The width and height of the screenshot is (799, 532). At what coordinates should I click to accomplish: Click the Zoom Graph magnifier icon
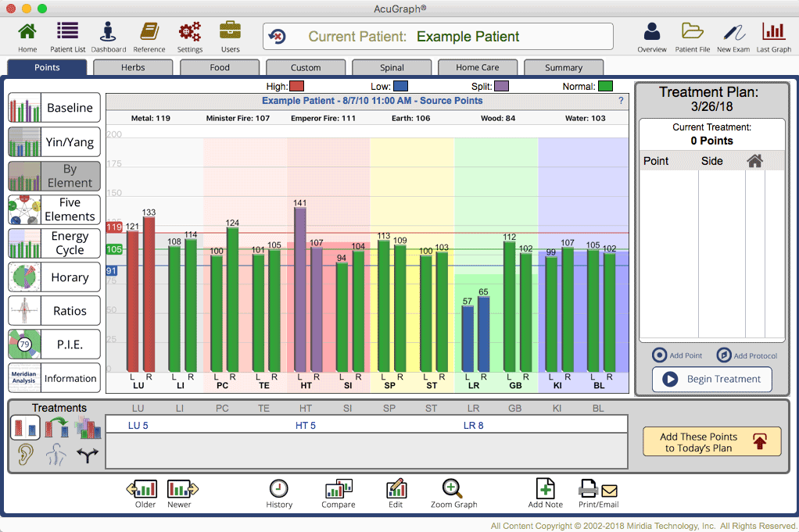(453, 489)
